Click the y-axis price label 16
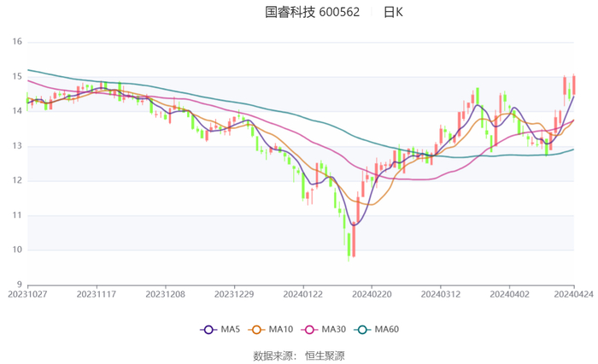The height and width of the screenshot is (364, 598). tap(16, 42)
